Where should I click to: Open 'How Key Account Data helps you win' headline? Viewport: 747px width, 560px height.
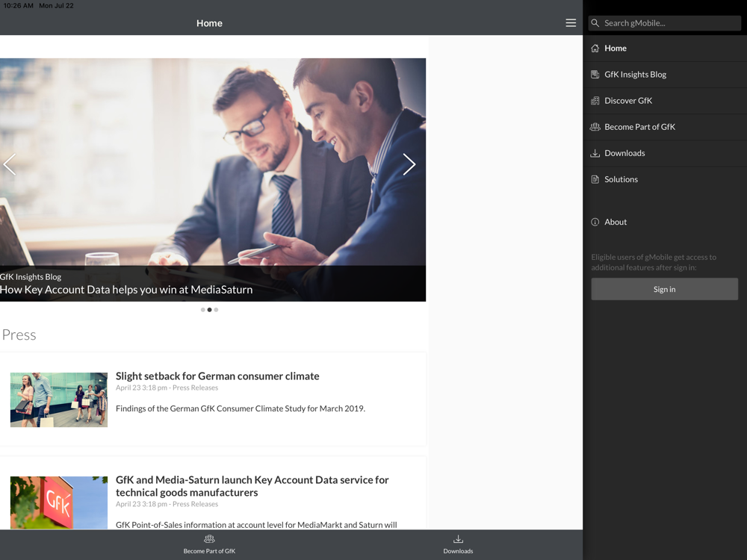click(126, 290)
